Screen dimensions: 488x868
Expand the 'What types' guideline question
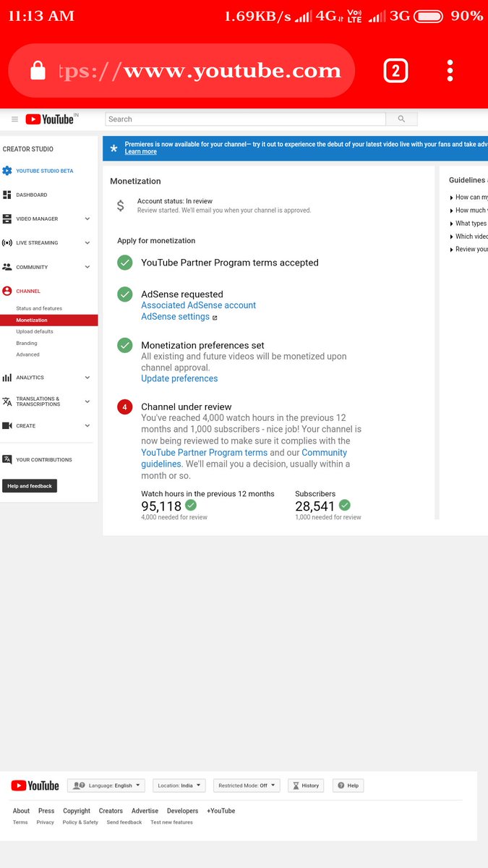point(468,224)
